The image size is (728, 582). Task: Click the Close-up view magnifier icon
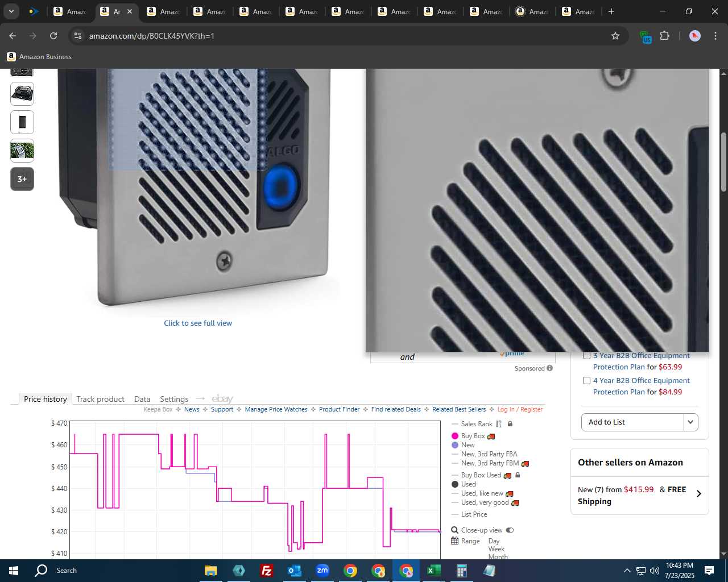coord(455,530)
